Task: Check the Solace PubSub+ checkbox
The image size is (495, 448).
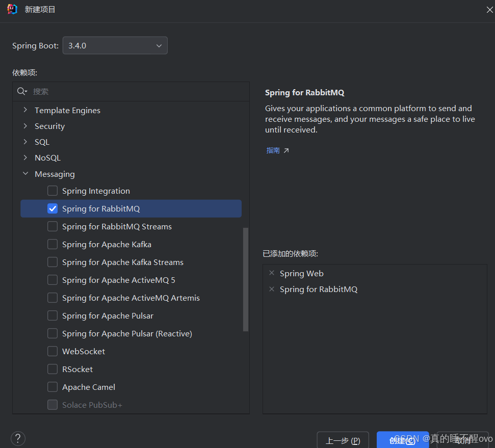Action: 53,405
